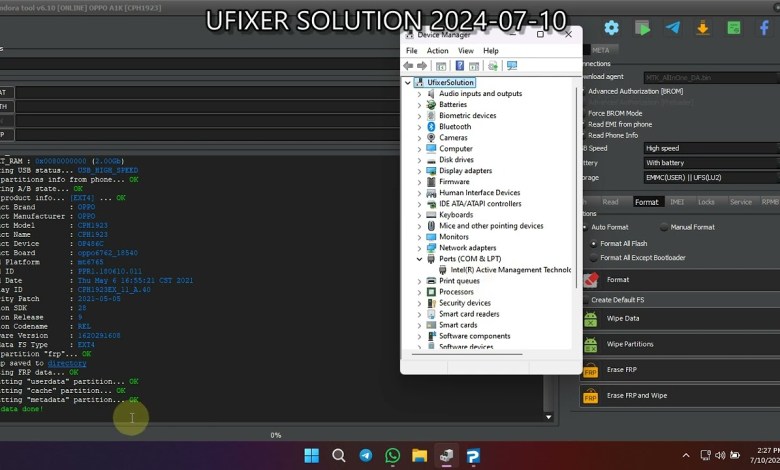The image size is (780, 470).
Task: Open Pandora tool taskbar icon
Action: (473, 455)
